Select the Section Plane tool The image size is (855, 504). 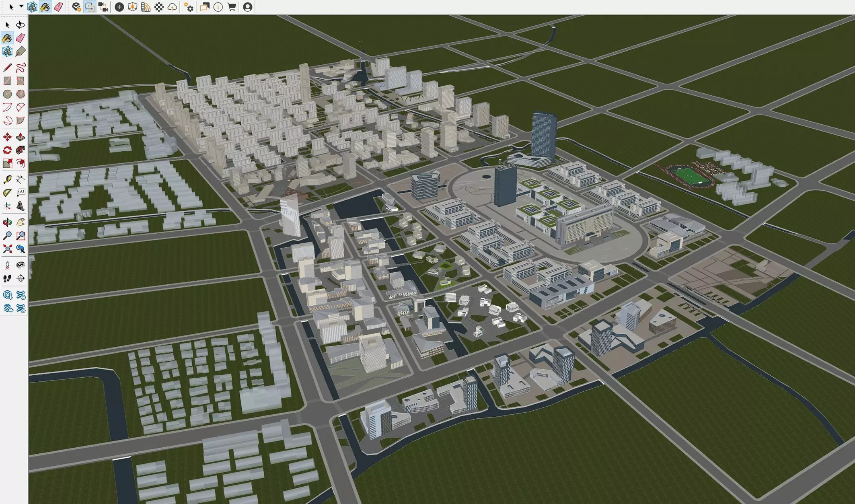point(20,278)
